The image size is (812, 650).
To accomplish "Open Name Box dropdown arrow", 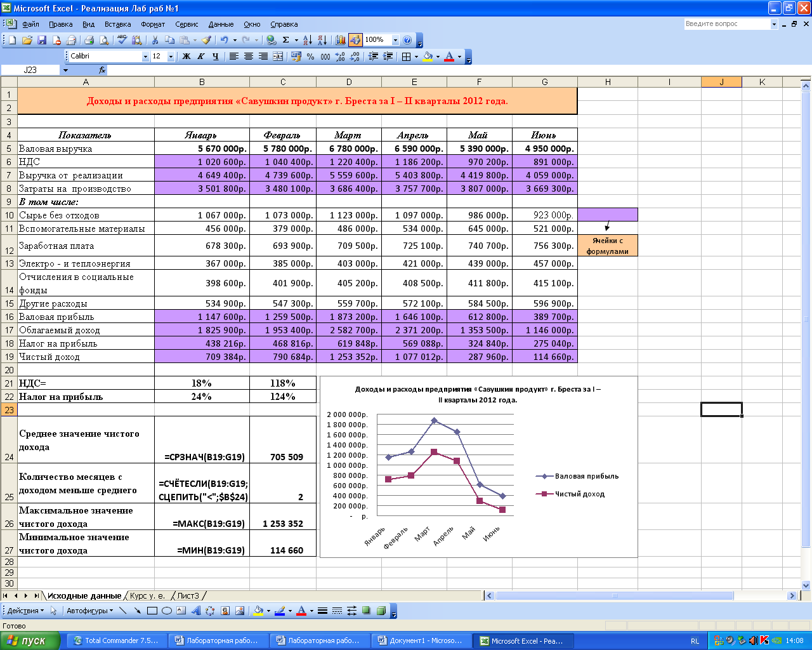I will coord(65,70).
